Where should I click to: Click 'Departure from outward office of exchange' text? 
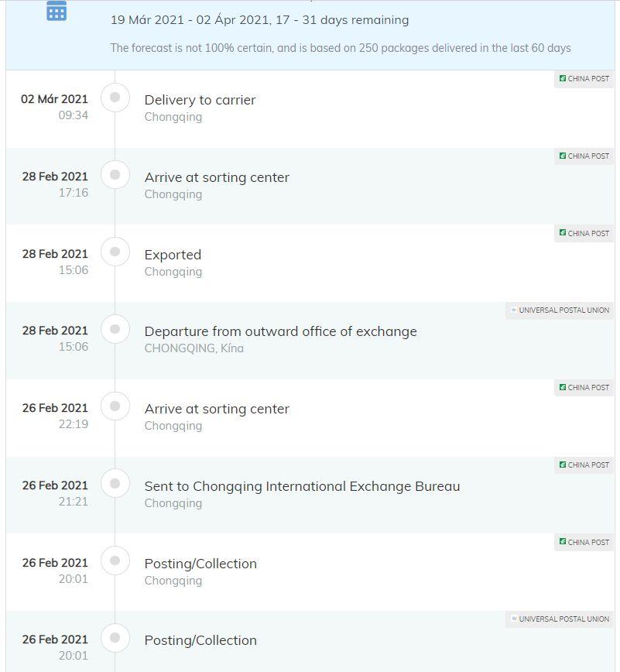pyautogui.click(x=281, y=331)
